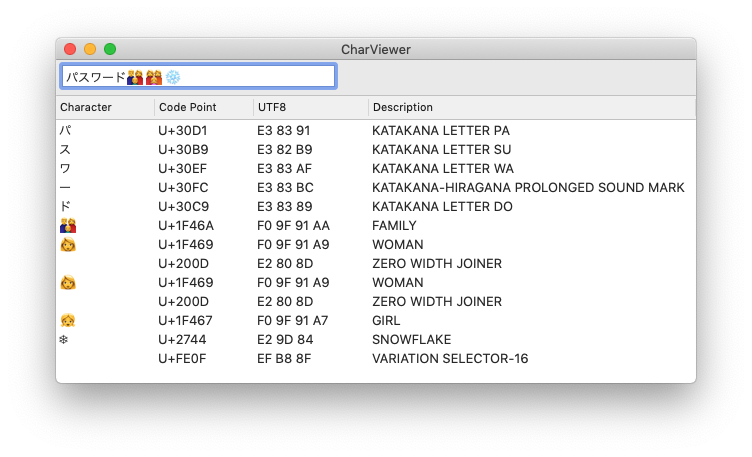Click UTF8 value E2 9D 84
This screenshot has height=457, width=752.
285,340
